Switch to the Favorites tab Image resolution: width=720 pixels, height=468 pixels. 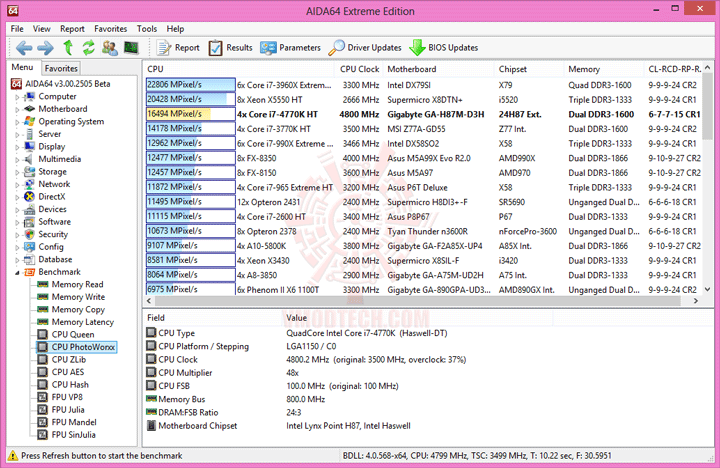(x=61, y=68)
